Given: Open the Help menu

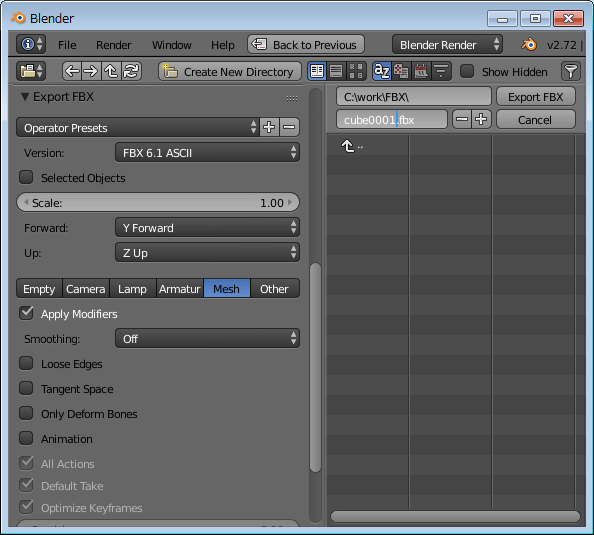Looking at the screenshot, I should [x=223, y=45].
